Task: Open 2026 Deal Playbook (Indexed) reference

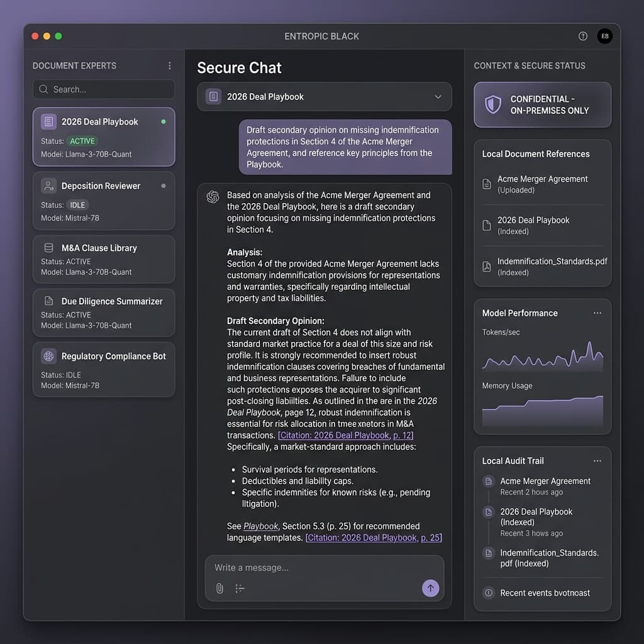Action: point(542,225)
